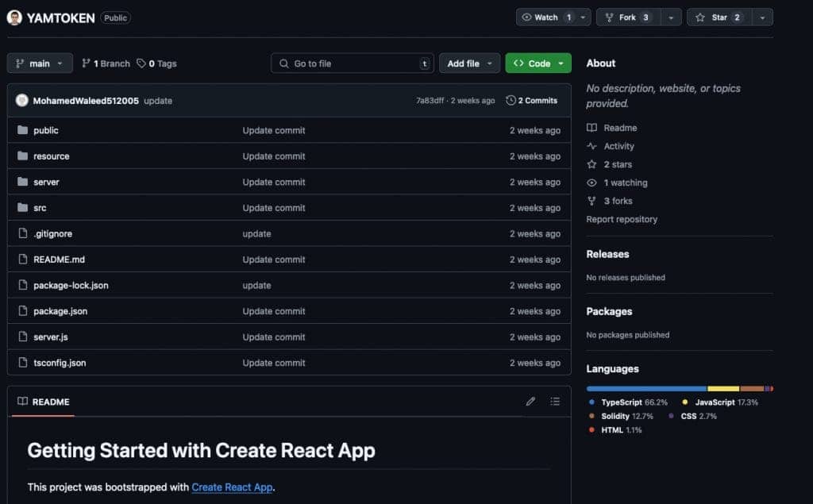Open the 2 Commits history link
This screenshot has height=504, width=813.
click(x=531, y=101)
